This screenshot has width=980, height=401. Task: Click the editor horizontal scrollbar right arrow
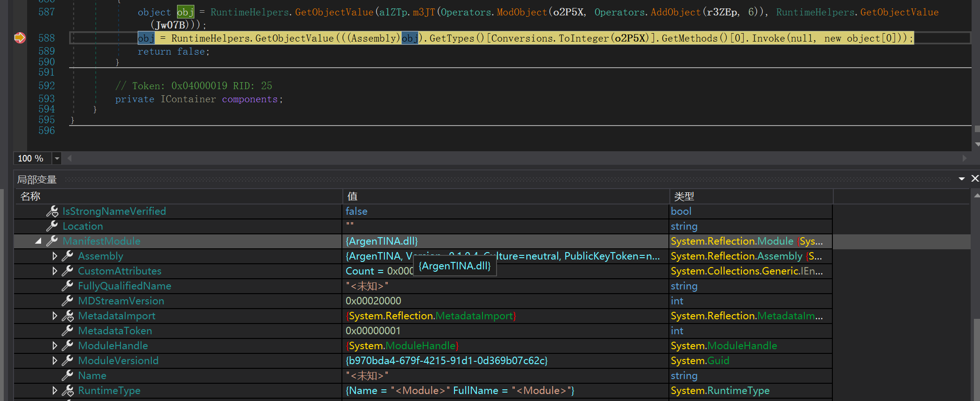(x=965, y=159)
